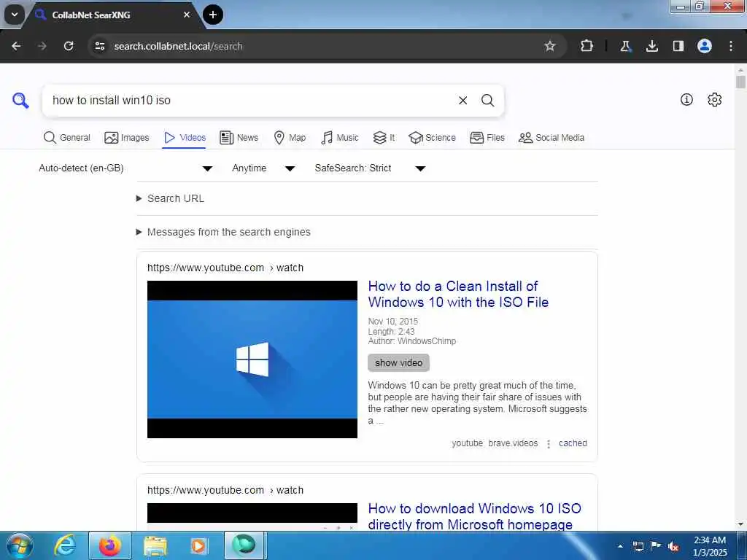Click the address bar URL

[178, 46]
